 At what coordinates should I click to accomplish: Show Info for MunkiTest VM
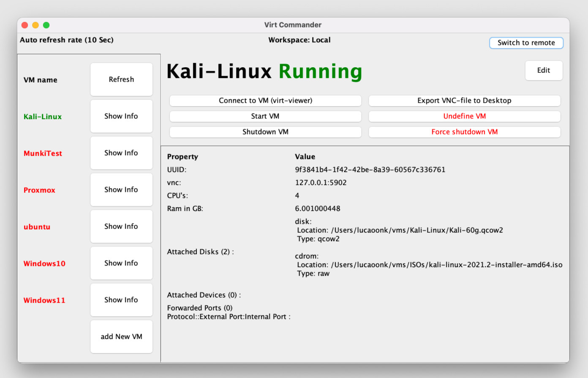coord(121,153)
